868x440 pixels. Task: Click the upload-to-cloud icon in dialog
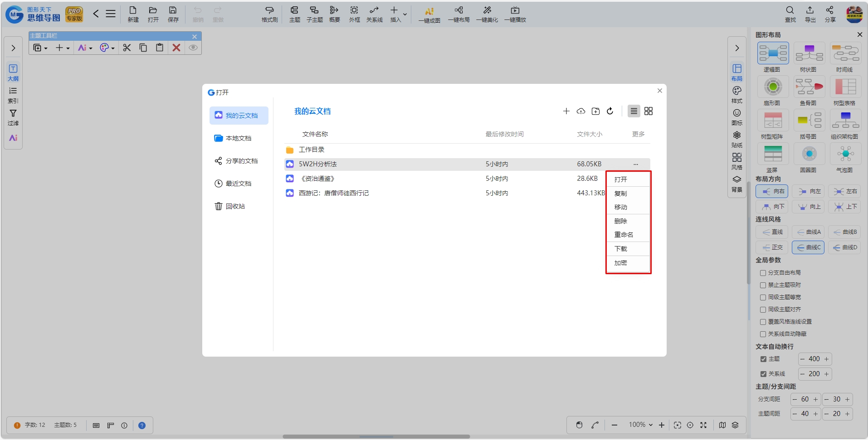click(581, 111)
